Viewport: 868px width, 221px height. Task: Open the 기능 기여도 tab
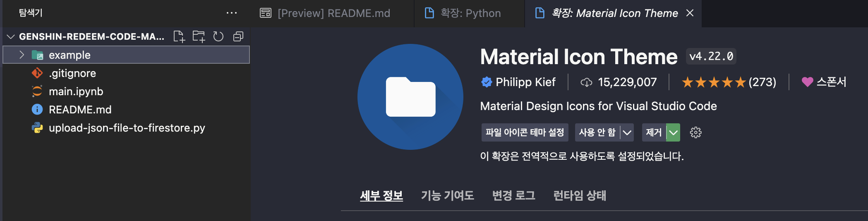pyautogui.click(x=448, y=195)
